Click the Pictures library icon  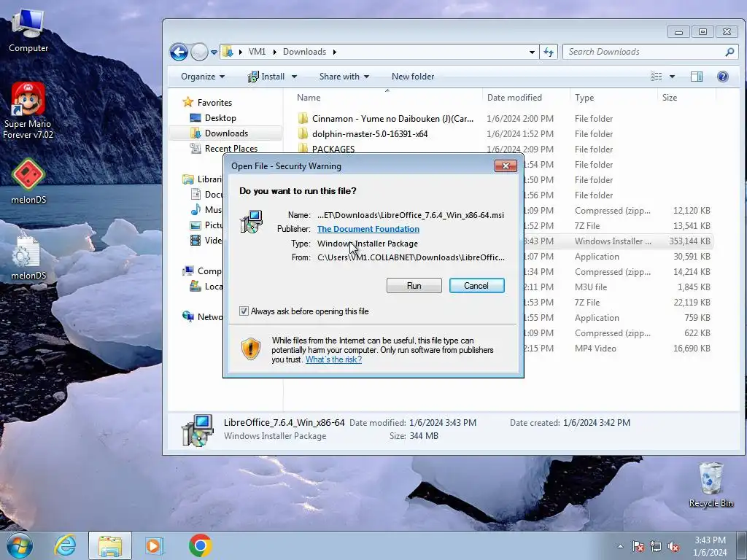(x=196, y=225)
